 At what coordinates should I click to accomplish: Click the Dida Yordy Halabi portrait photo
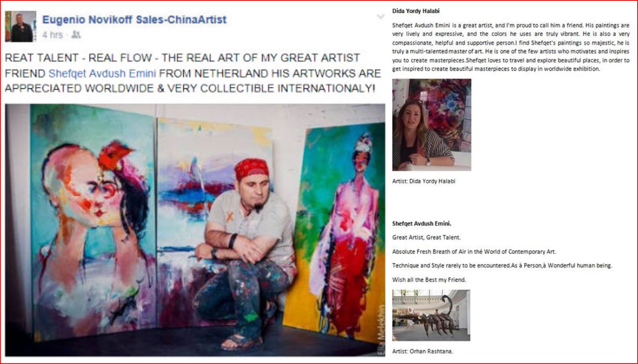(x=432, y=125)
